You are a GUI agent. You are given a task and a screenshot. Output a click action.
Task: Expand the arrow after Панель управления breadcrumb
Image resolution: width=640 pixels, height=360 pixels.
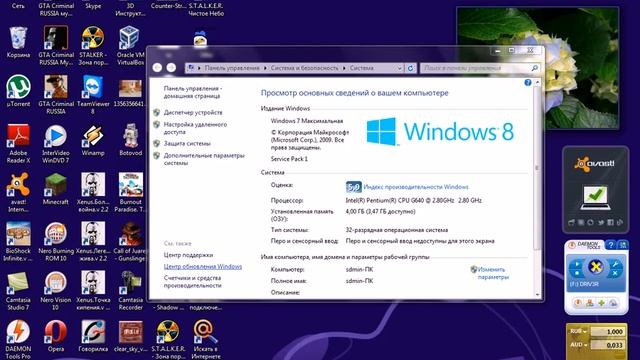tap(265, 68)
